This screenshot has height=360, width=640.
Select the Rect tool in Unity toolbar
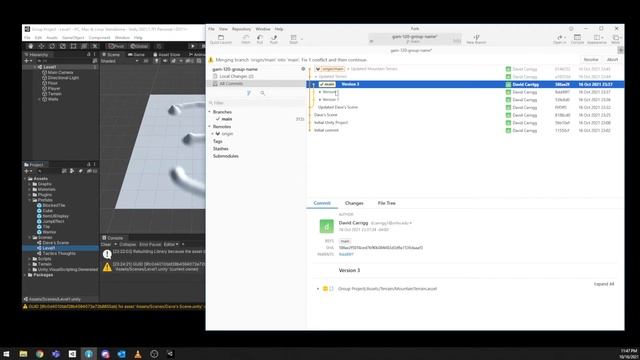tap(73, 46)
